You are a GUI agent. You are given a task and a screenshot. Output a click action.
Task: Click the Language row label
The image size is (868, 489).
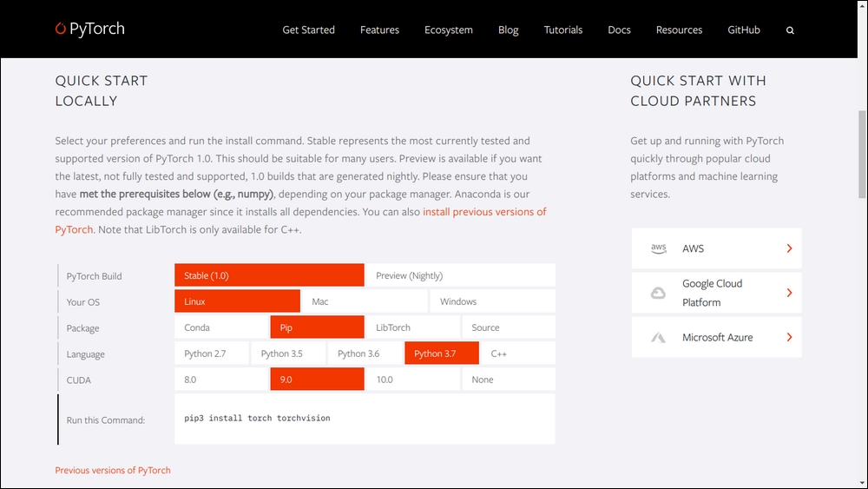pyautogui.click(x=85, y=354)
